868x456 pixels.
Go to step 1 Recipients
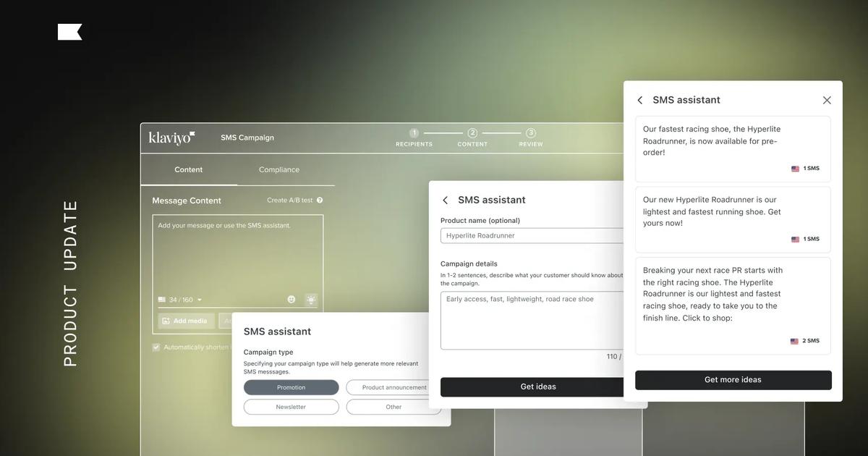click(414, 138)
